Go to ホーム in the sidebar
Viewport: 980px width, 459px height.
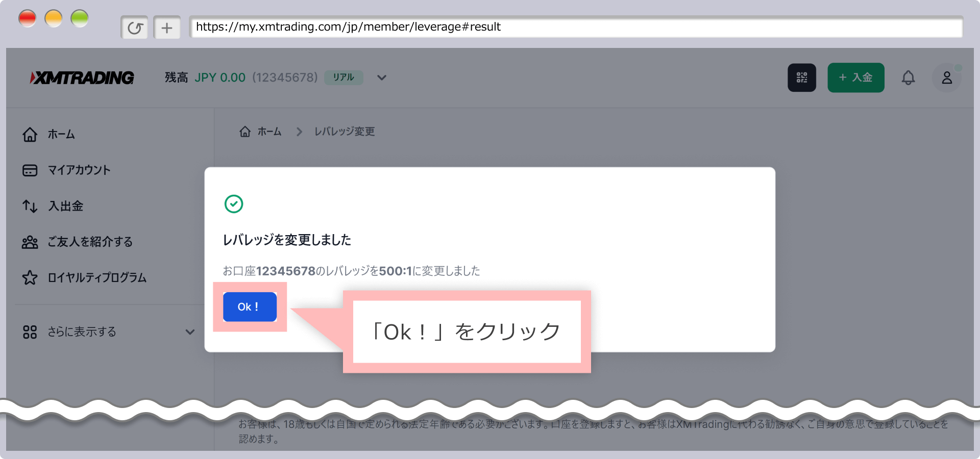pos(61,135)
